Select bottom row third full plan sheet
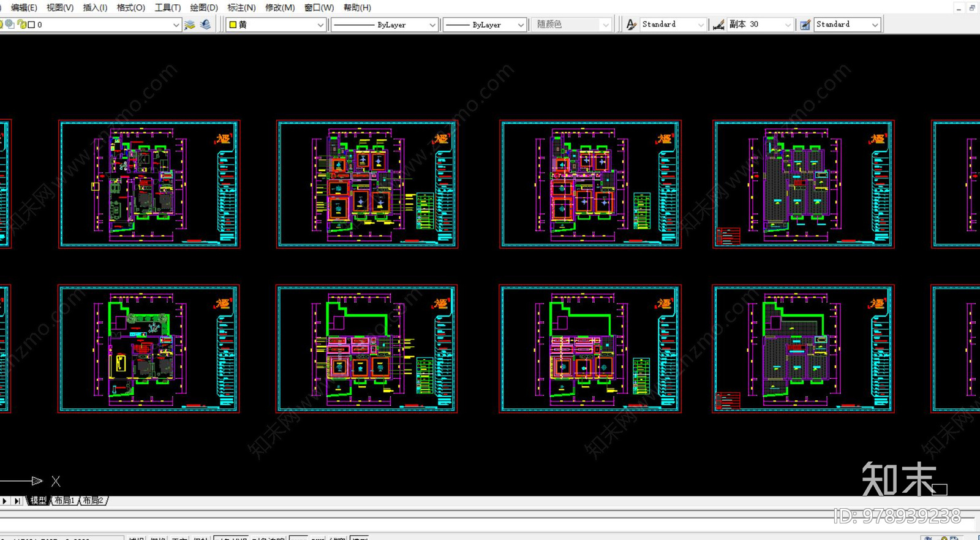980x540 pixels. coord(590,349)
